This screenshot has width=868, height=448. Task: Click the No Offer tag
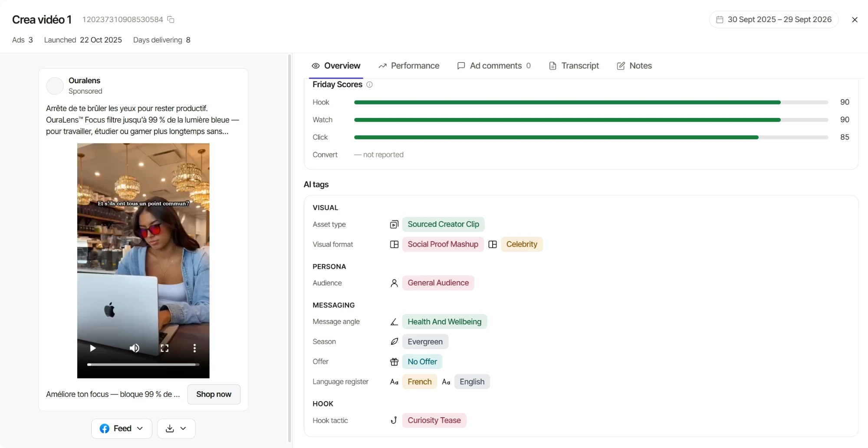[422, 362]
